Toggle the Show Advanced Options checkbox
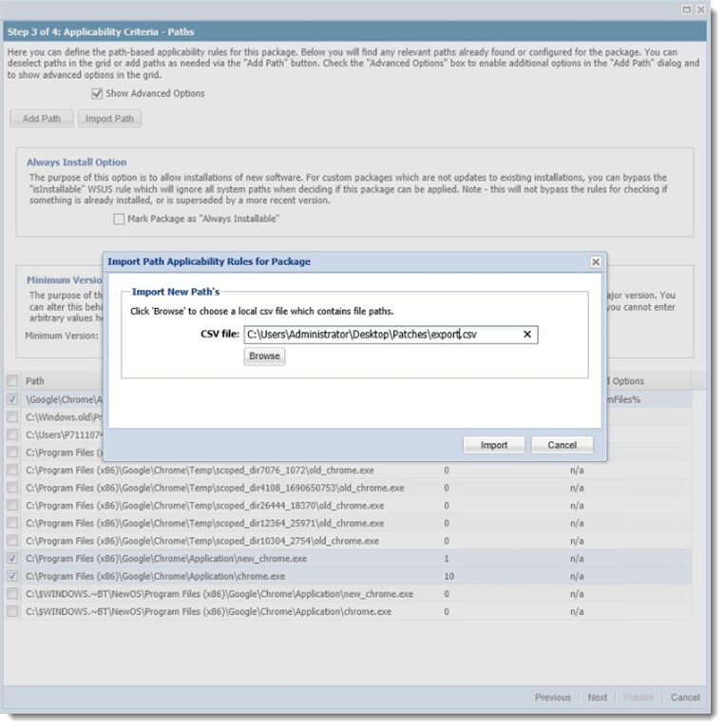Screen dimensions: 725x728 (97, 93)
